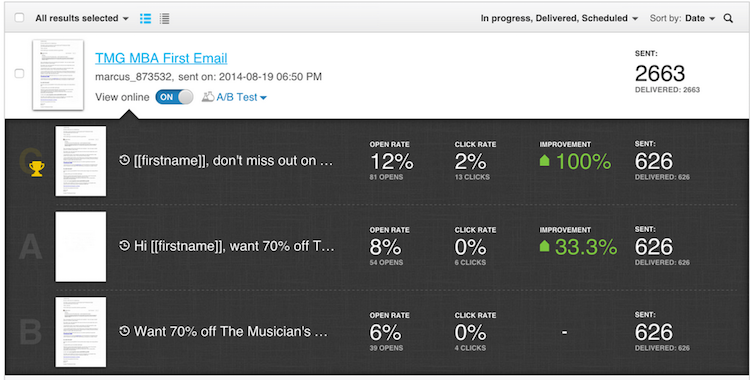This screenshot has height=380, width=750.
Task: Open the winning variant subject line
Action: tap(231, 161)
